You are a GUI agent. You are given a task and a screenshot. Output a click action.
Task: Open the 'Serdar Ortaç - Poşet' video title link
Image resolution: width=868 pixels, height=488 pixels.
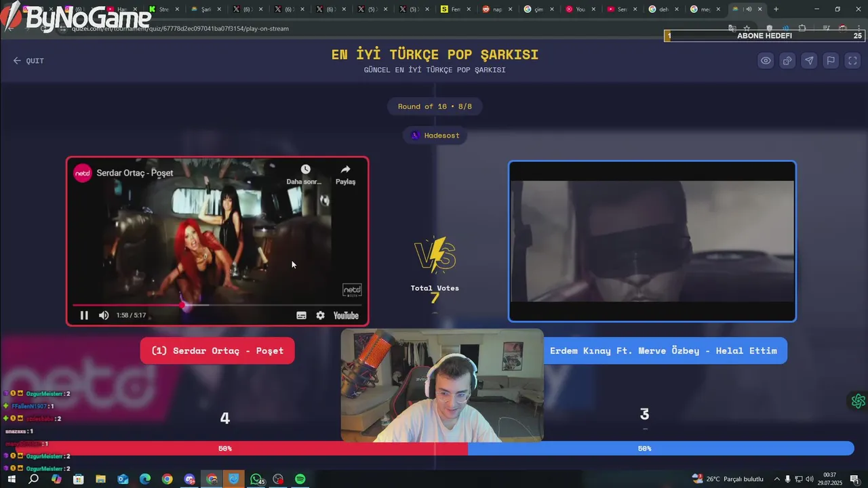[x=135, y=173]
